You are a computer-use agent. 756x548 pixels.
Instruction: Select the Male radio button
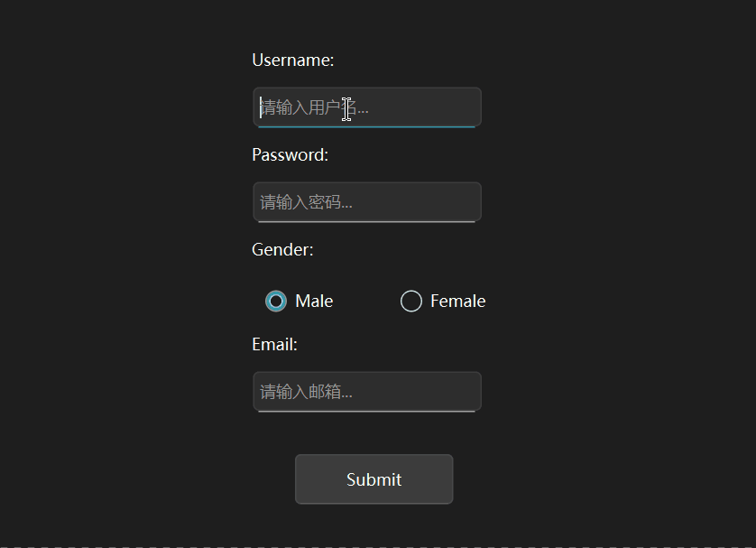point(276,302)
